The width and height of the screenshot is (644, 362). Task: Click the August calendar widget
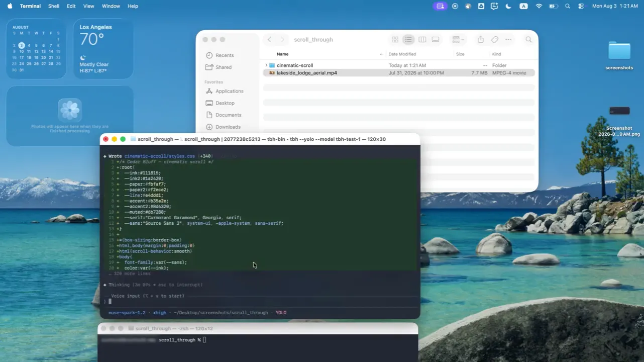pyautogui.click(x=36, y=49)
